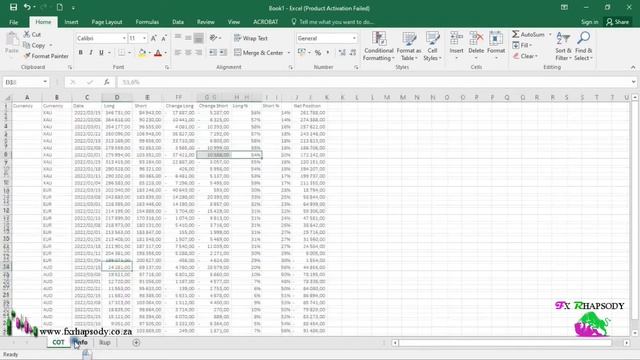640x360 pixels.
Task: Click Increase Indent icon
Action: coord(223,53)
